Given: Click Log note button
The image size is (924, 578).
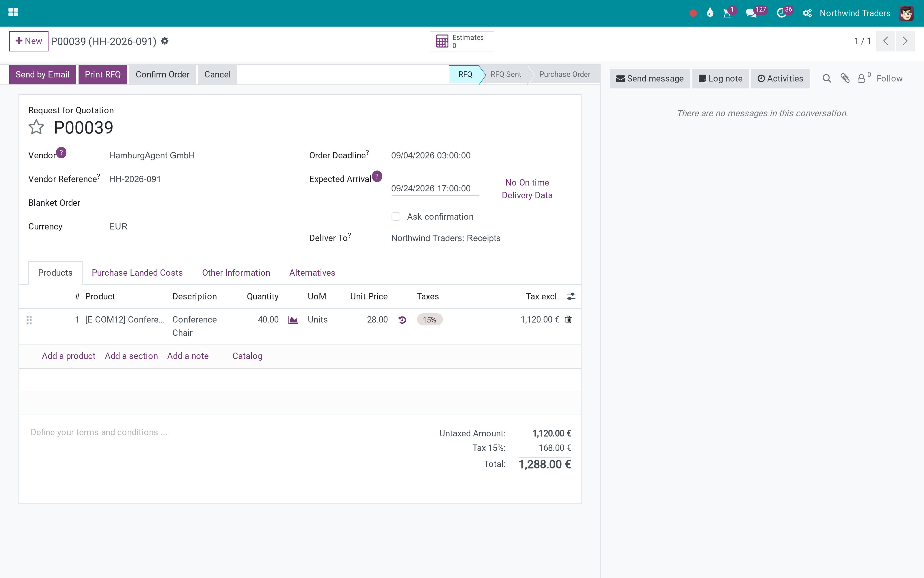Looking at the screenshot, I should tap(720, 79).
